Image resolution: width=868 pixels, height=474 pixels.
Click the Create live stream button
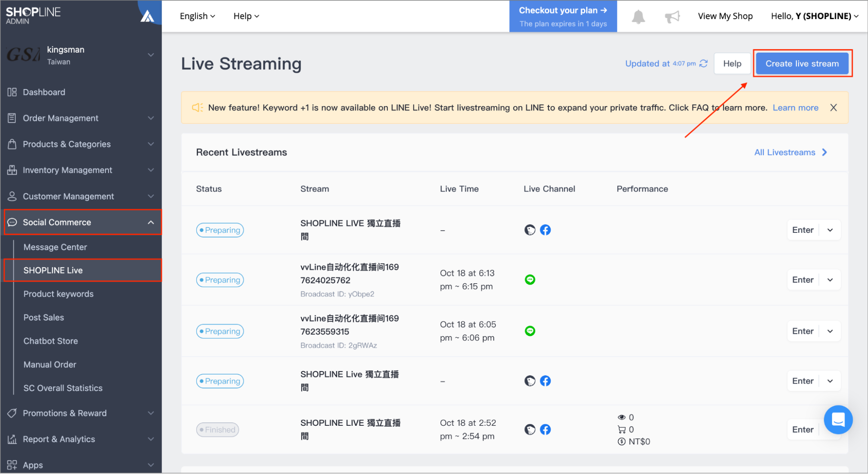(802, 63)
